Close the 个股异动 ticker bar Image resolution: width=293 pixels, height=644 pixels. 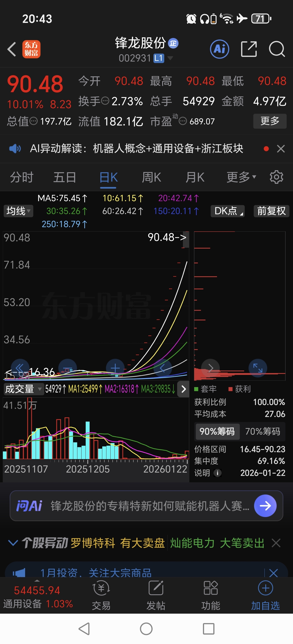pos(276,543)
